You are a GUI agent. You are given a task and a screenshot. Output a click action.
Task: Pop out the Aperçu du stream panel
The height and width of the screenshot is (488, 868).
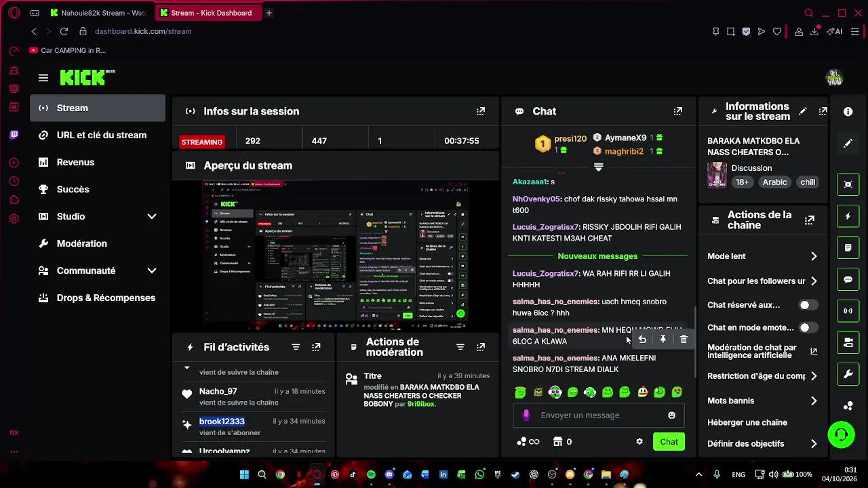(481, 165)
